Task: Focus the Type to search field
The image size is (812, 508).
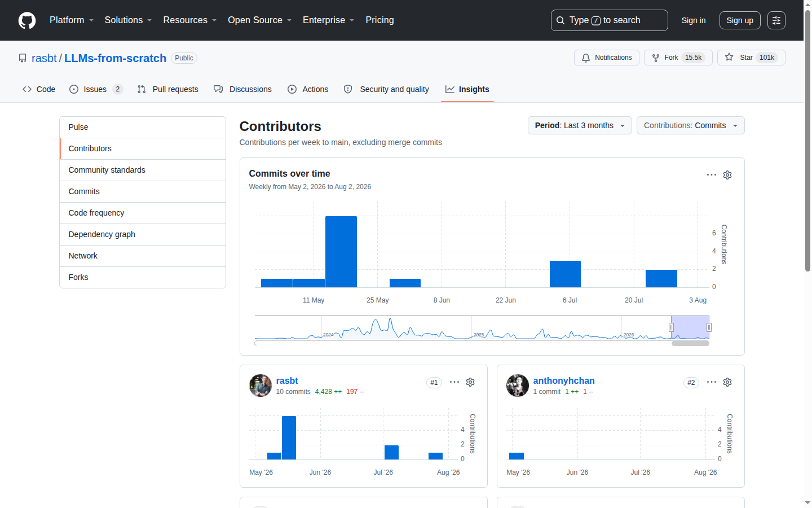Action: [610, 20]
